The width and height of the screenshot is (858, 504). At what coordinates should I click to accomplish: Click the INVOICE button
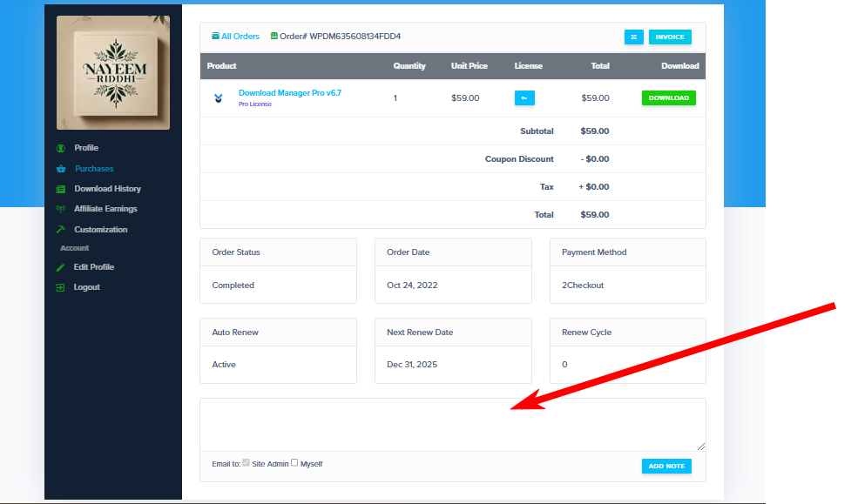click(x=670, y=37)
